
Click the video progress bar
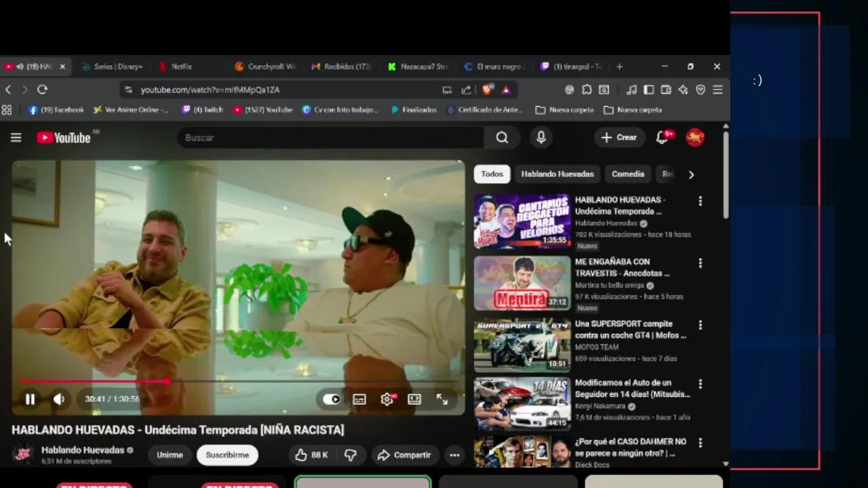click(238, 382)
